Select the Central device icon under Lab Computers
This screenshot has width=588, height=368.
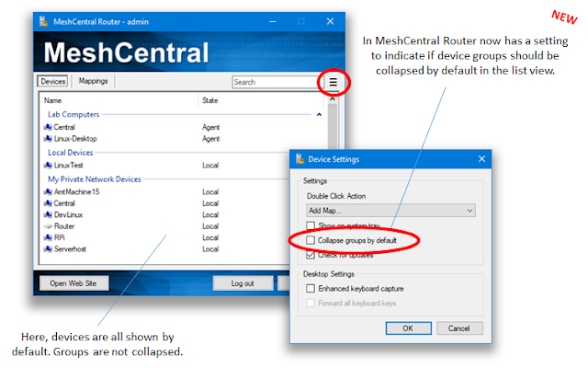pyautogui.click(x=48, y=127)
